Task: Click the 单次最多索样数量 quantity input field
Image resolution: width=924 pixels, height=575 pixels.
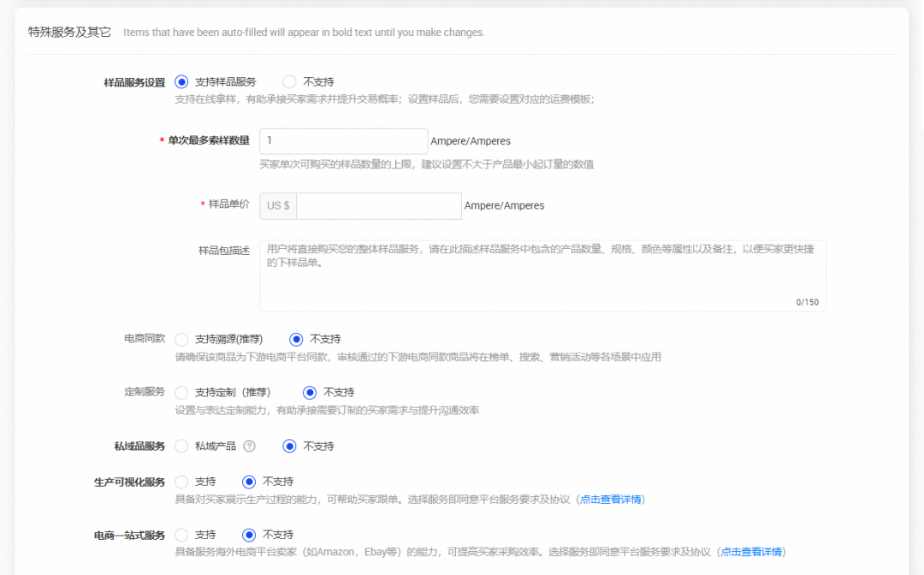Action: pyautogui.click(x=342, y=140)
